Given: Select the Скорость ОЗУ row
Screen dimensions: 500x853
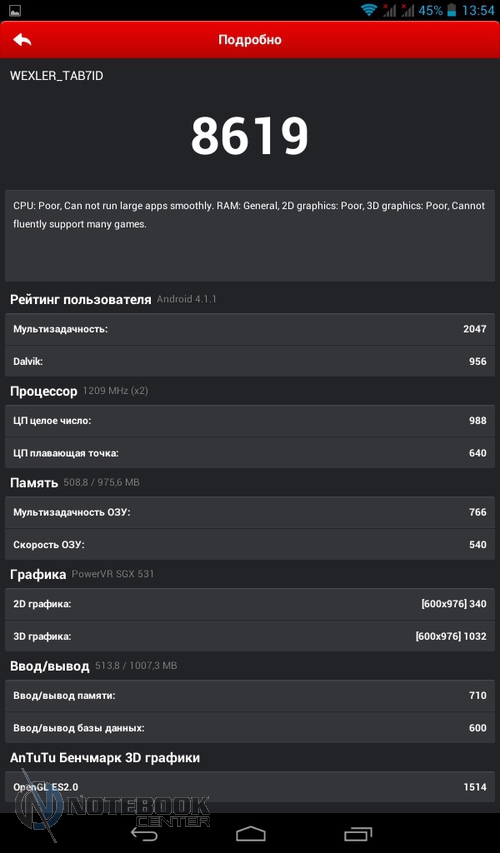Looking at the screenshot, I should [250, 545].
